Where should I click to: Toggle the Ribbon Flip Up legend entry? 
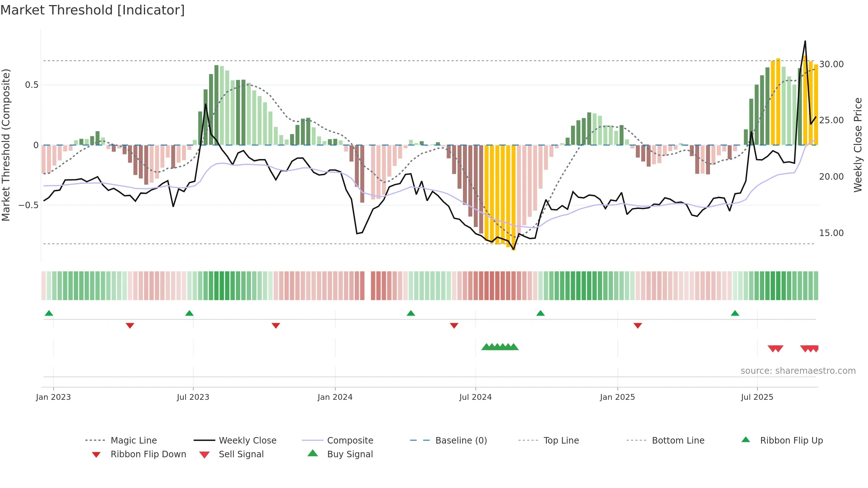(782, 440)
